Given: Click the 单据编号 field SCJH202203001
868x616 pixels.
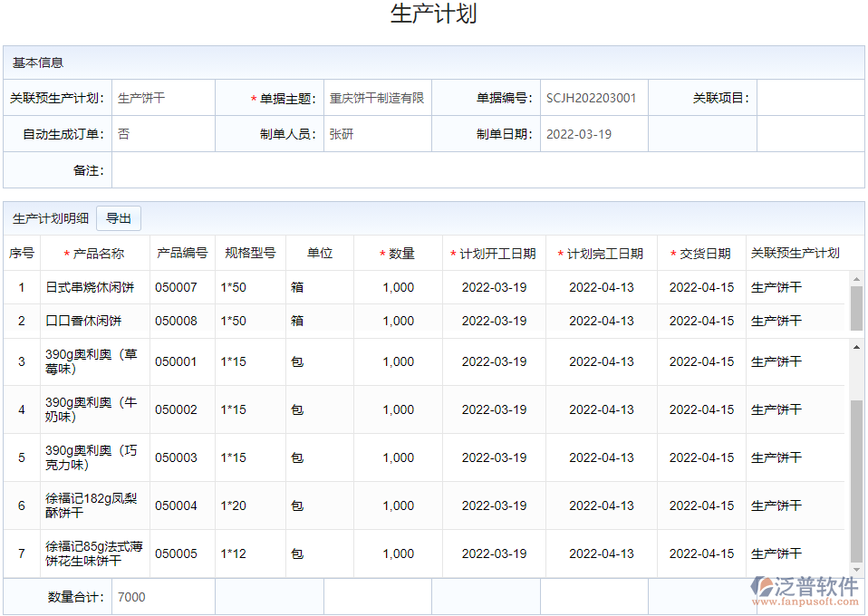Looking at the screenshot, I should pos(593,98).
